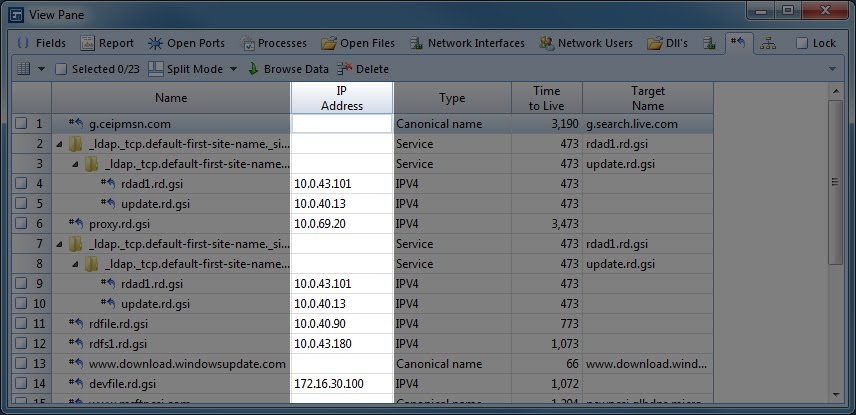
Task: Check the row 13 checkbox
Action: 21,364
